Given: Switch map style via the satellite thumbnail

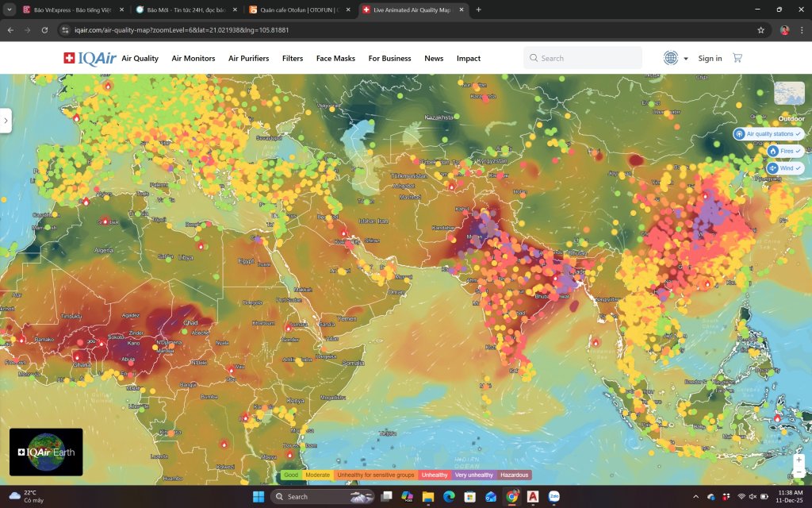Looking at the screenshot, I should tap(790, 93).
